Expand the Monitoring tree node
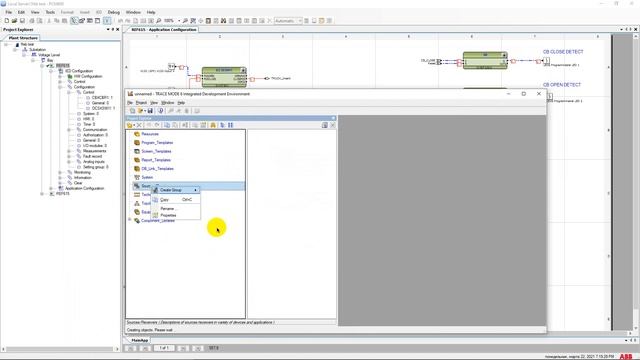The width and height of the screenshot is (640, 360). (60, 172)
